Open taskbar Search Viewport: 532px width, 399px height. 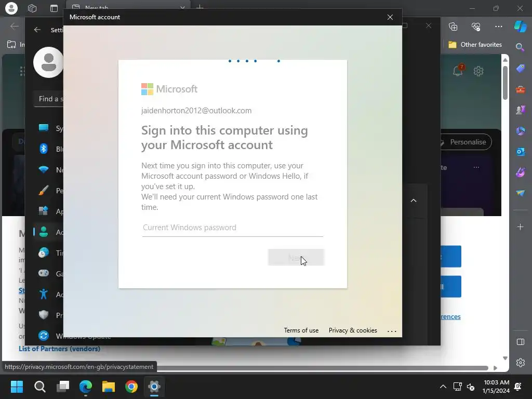click(x=39, y=387)
